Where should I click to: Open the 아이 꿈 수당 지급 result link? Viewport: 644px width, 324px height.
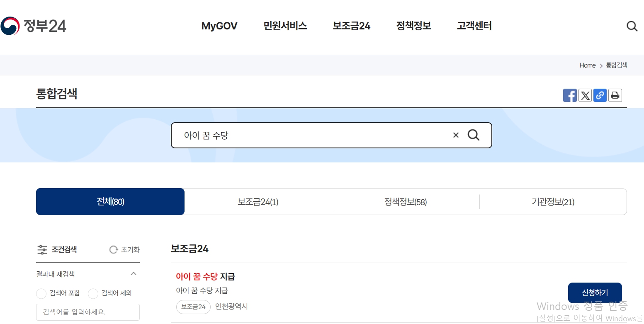(x=205, y=276)
